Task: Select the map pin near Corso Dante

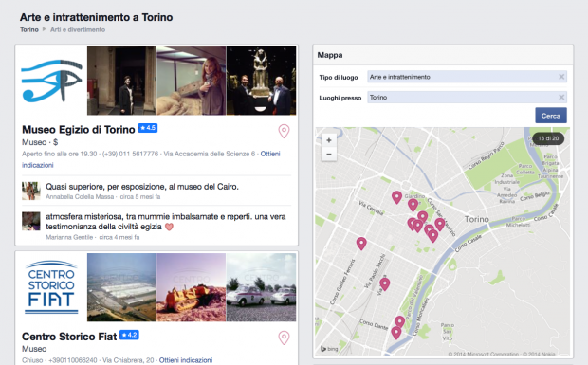Action: pyautogui.click(x=396, y=333)
